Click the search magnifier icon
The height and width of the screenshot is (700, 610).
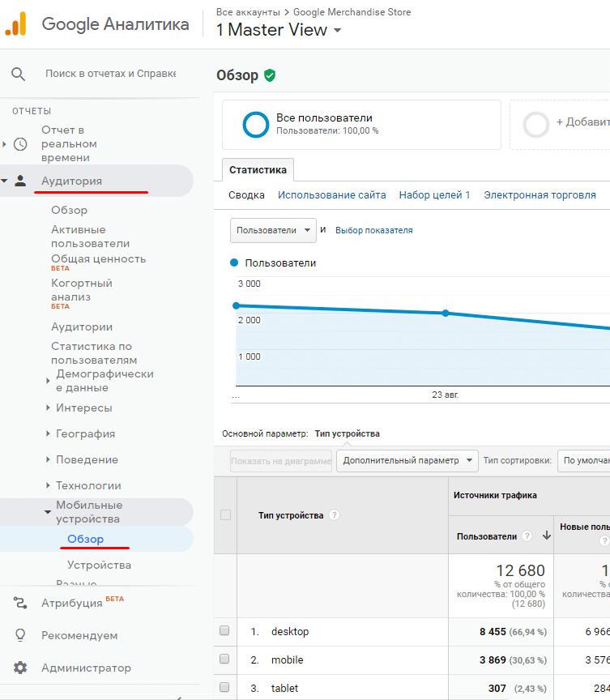19,74
